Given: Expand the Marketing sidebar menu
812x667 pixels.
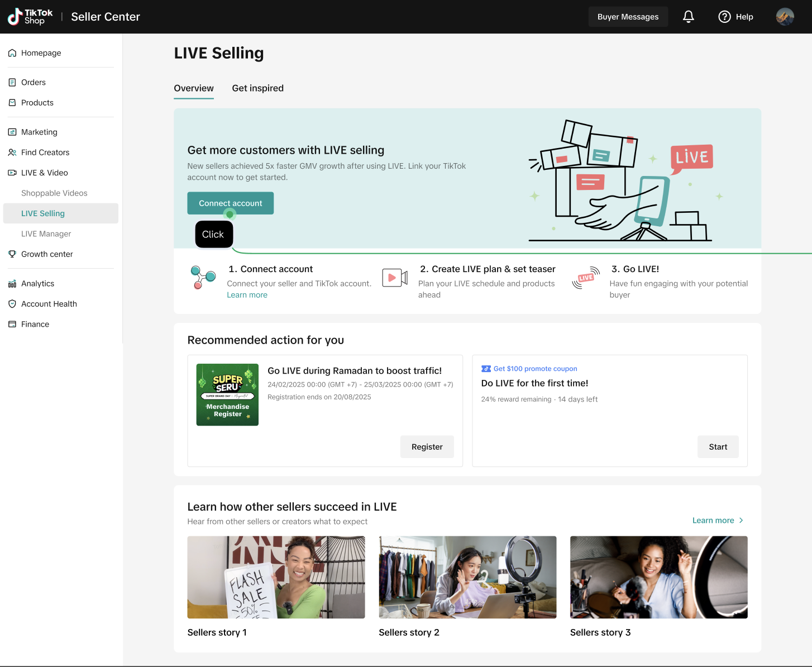Looking at the screenshot, I should pyautogui.click(x=39, y=132).
